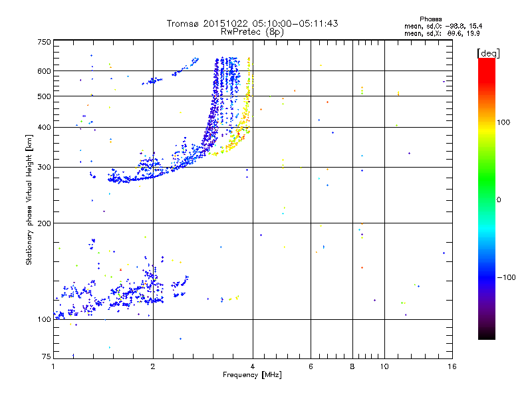532x399 pixels.
Task: Click the '0' colorbar tick label
Action: tap(498, 199)
